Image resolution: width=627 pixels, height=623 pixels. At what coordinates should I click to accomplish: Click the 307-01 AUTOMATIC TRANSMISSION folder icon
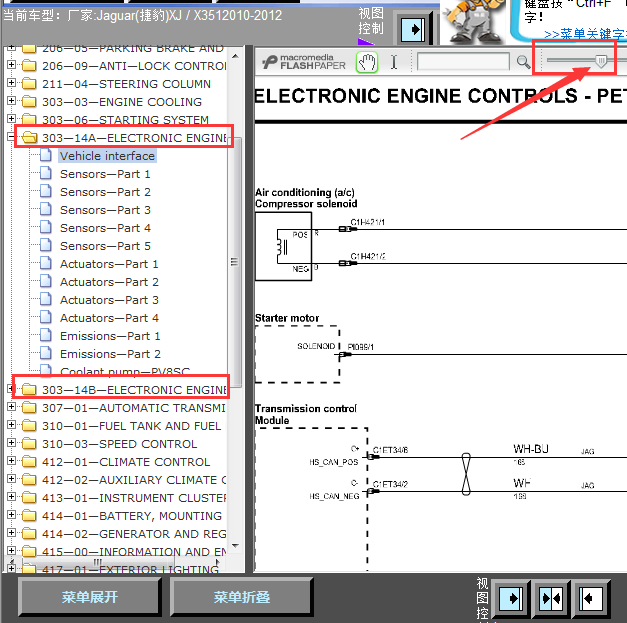[x=29, y=407]
